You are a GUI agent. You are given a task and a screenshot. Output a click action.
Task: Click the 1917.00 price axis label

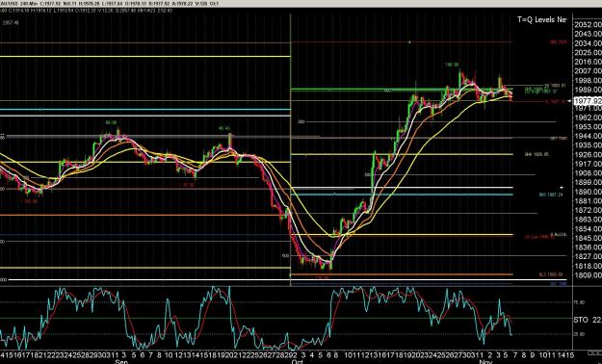(x=589, y=164)
